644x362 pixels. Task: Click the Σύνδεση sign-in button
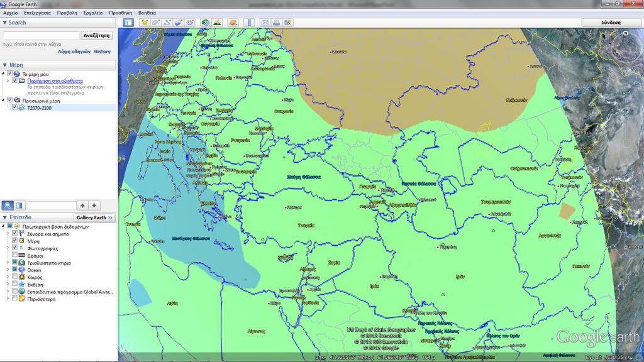coord(611,23)
